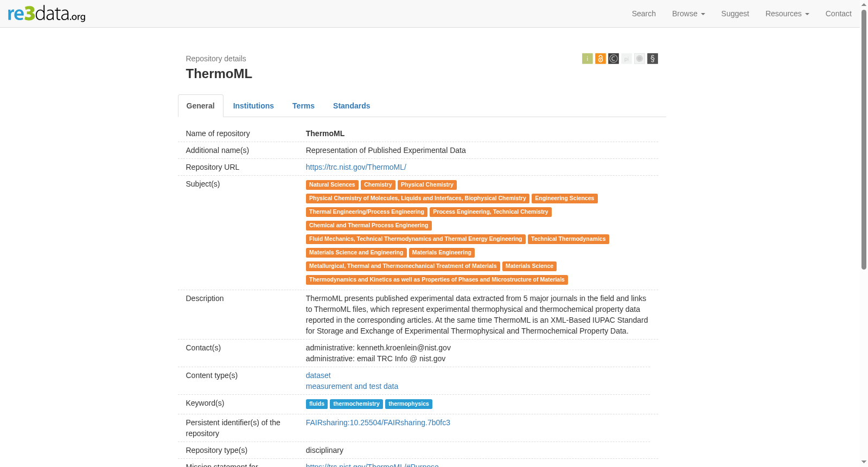Select the General tab
This screenshot has width=868, height=467.
201,106
